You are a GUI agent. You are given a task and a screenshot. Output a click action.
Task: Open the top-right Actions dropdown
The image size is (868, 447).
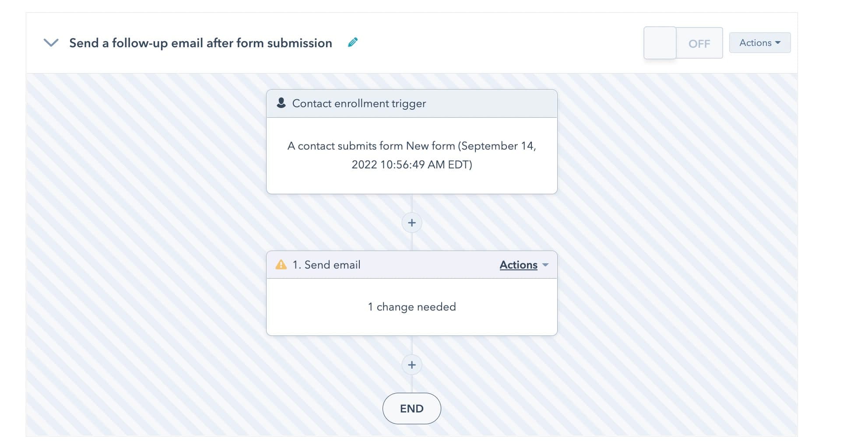(x=760, y=43)
